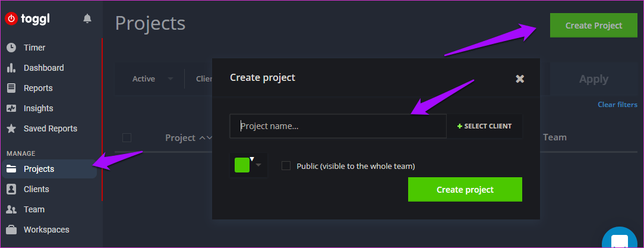Open project color picker swatch
644x248 pixels.
(242, 165)
